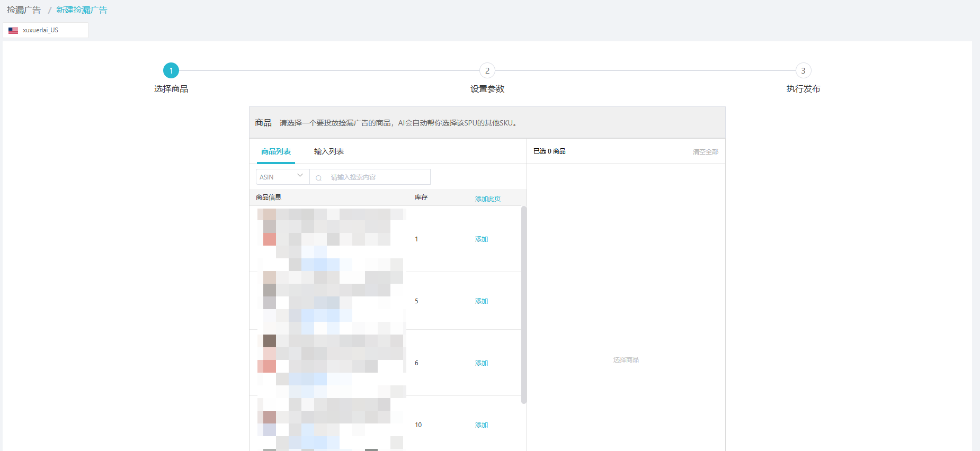Add the product with stock 1
Screen dimensions: 980x451
[x=481, y=239]
